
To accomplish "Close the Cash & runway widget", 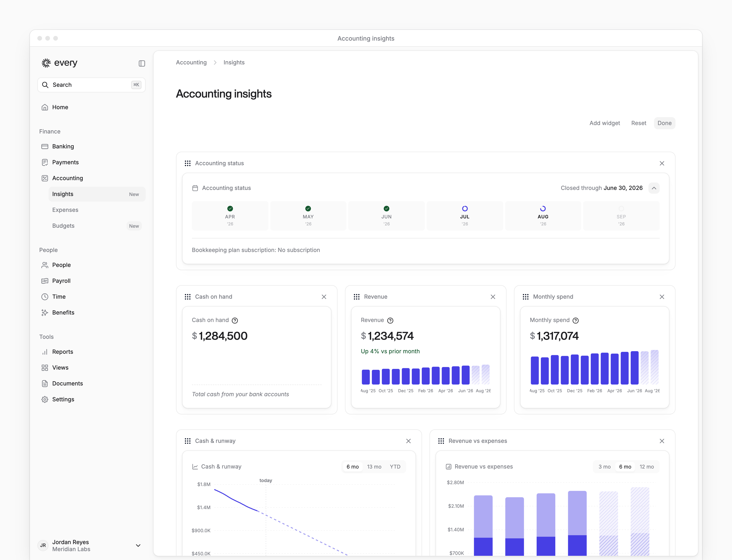I will [408, 441].
